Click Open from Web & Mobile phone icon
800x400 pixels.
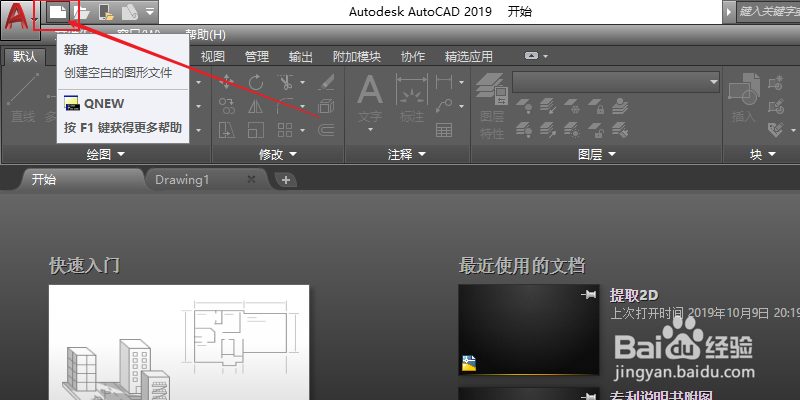106,12
